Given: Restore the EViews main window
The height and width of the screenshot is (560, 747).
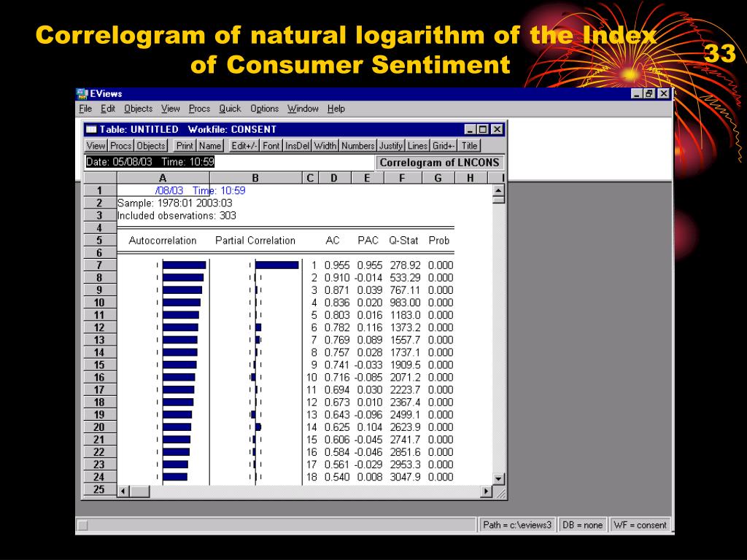Looking at the screenshot, I should [650, 94].
